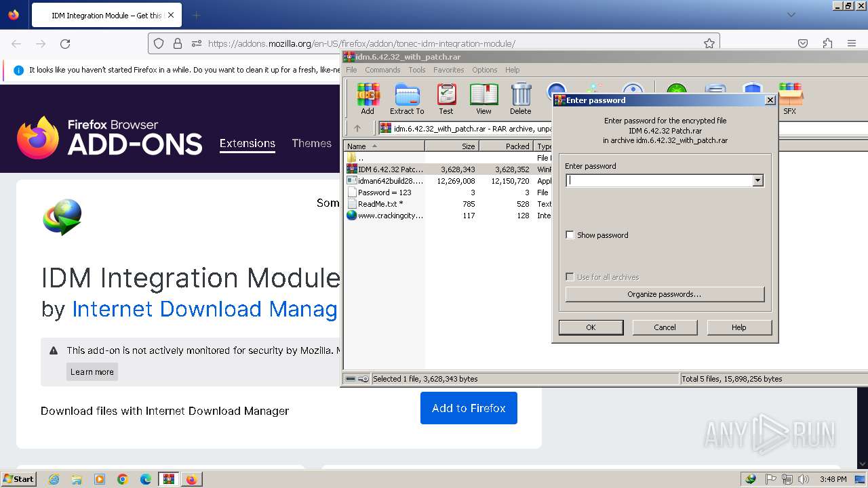Open Firefox extensions puzzle icon
Image resolution: width=868 pixels, height=488 pixels.
(x=827, y=43)
